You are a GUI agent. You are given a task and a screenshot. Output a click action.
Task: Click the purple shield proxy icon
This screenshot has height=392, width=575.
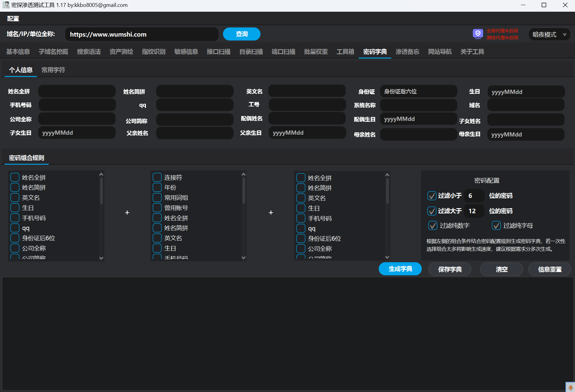[478, 34]
